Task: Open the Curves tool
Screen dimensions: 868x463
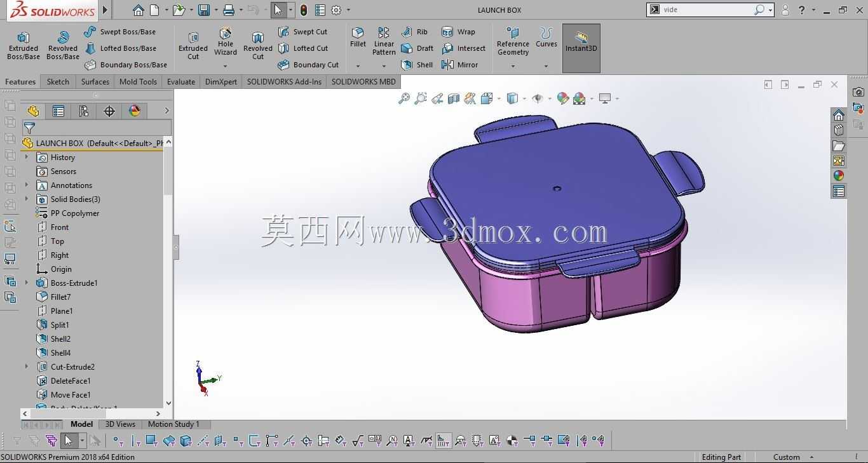Action: pyautogui.click(x=546, y=38)
